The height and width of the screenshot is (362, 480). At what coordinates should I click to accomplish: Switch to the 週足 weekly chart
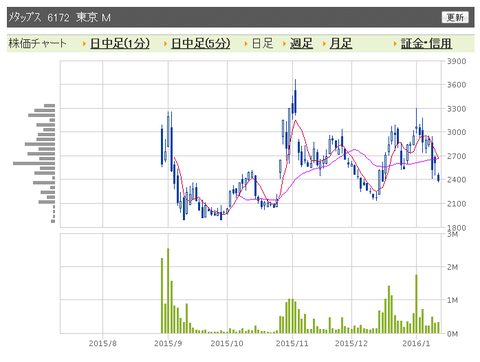pyautogui.click(x=301, y=43)
